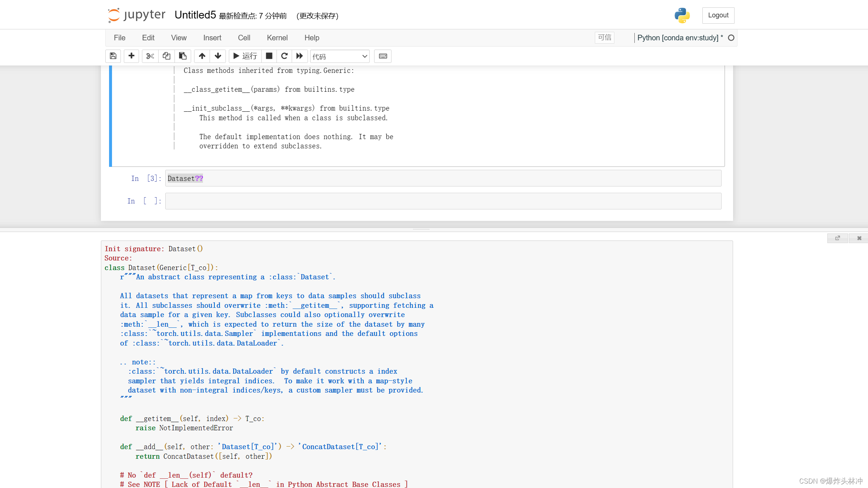Open the Cell menu
The height and width of the screenshot is (488, 868).
click(x=244, y=38)
